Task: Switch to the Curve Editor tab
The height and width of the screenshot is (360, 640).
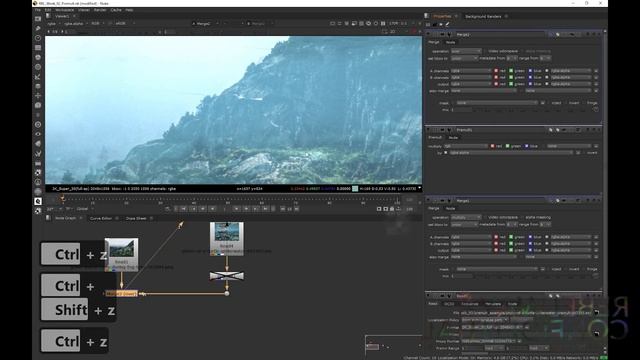Action: pyautogui.click(x=101, y=218)
